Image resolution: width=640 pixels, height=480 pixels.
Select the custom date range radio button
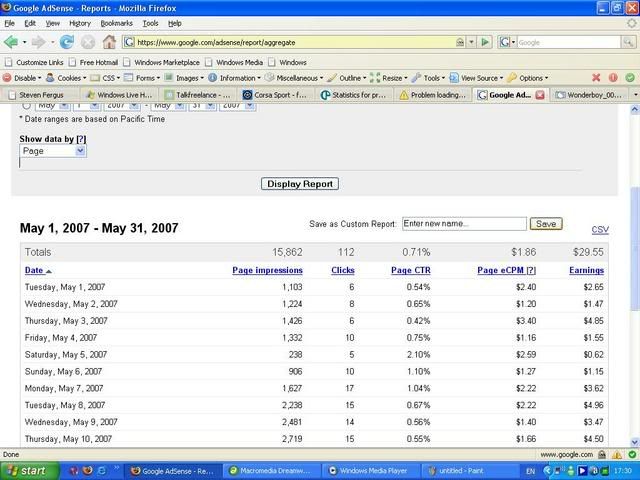point(25,105)
